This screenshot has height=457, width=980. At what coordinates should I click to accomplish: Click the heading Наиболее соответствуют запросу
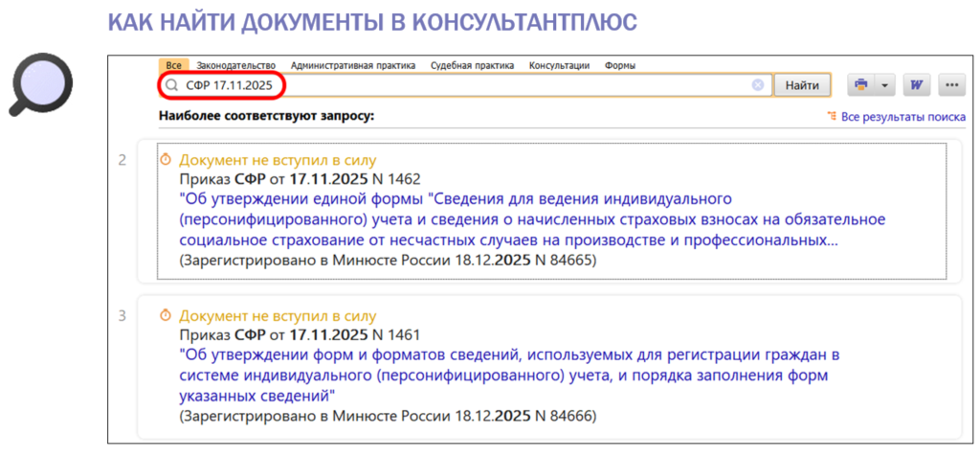pos(266,116)
